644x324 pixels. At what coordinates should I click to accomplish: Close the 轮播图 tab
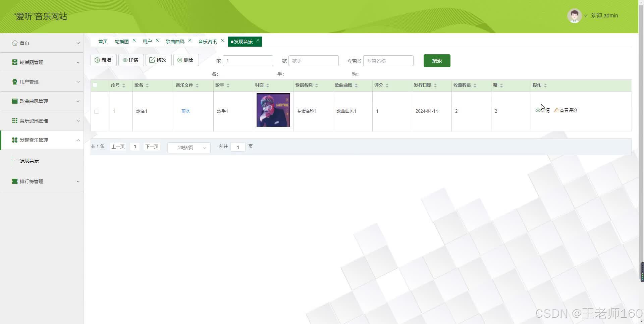pyautogui.click(x=134, y=40)
